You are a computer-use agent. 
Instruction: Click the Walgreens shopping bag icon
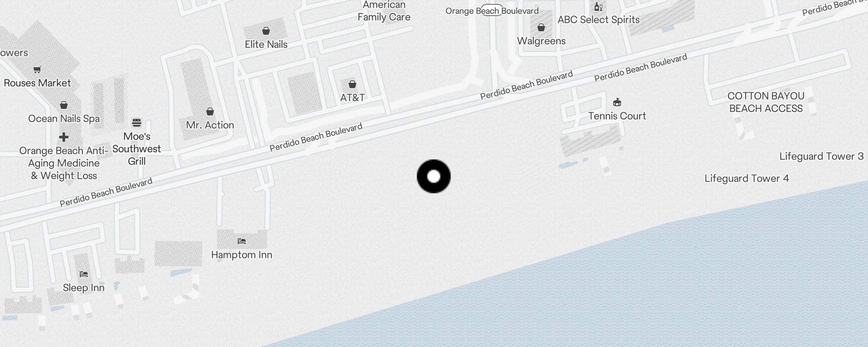[x=541, y=28]
